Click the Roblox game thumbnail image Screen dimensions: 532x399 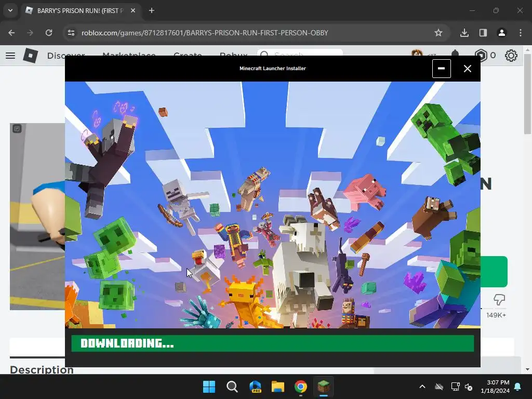tap(37, 217)
